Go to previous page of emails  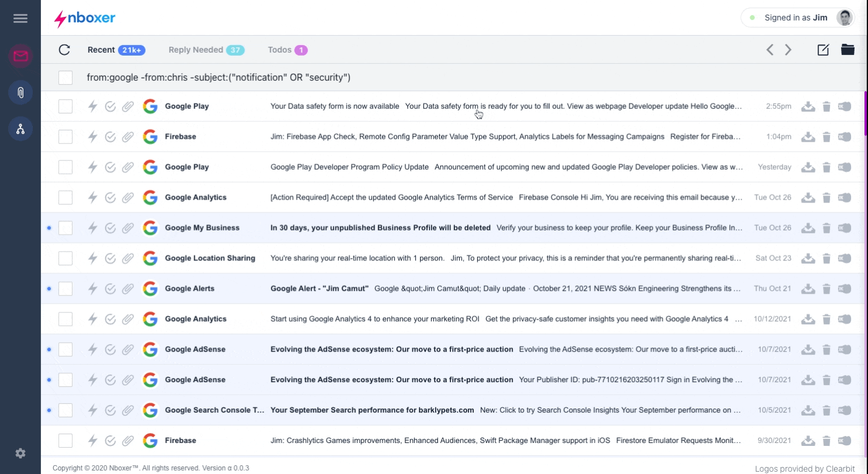coord(770,50)
